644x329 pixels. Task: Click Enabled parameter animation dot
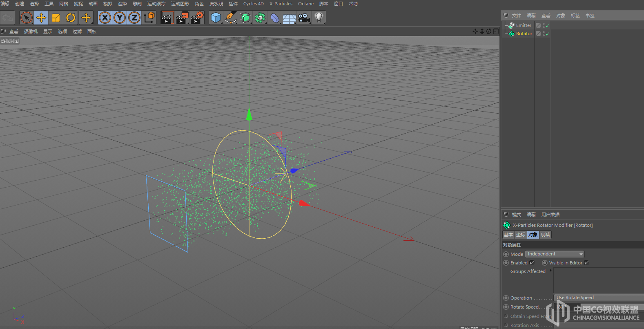506,263
